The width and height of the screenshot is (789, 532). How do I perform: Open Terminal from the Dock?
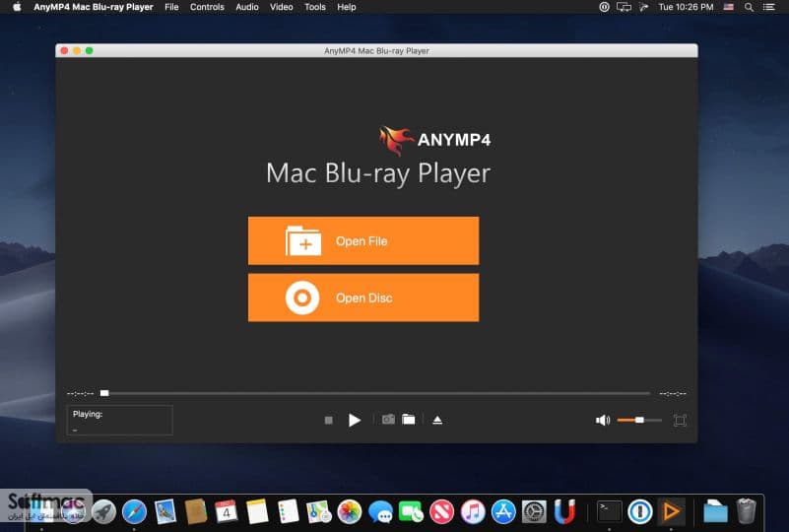(610, 512)
